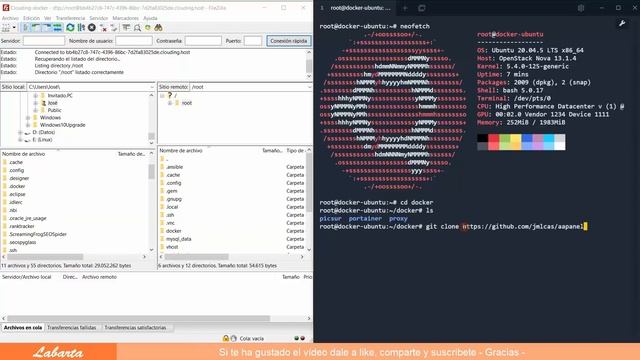Screen dimensions: 640x360
Task: Select the remote root folder in tree
Action: (x=187, y=103)
